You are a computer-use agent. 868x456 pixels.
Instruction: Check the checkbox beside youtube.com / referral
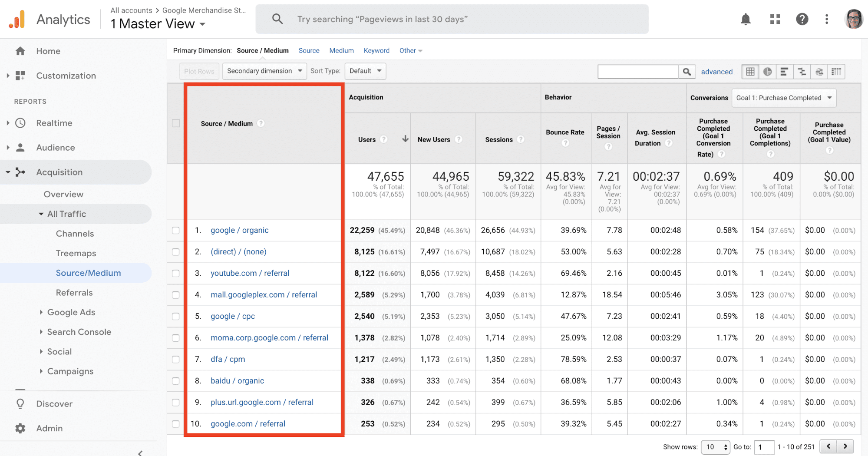(175, 273)
